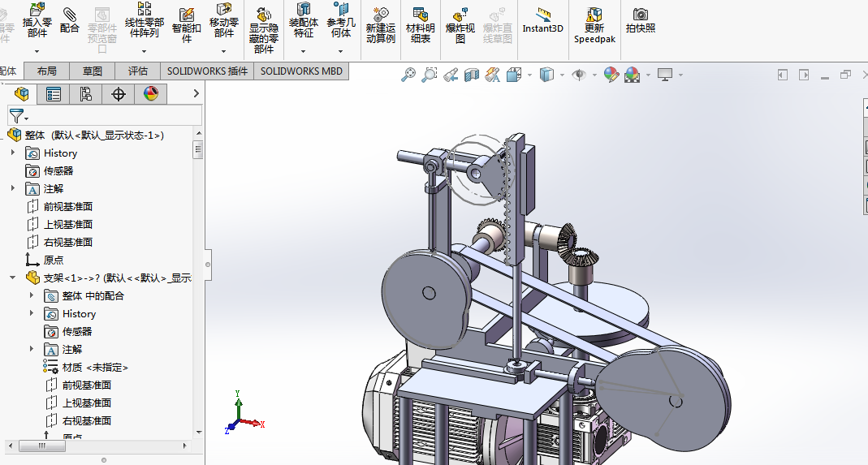The image size is (868, 465).
Task: Switch to the SOLIDWORKS MBD tab
Action: click(301, 71)
